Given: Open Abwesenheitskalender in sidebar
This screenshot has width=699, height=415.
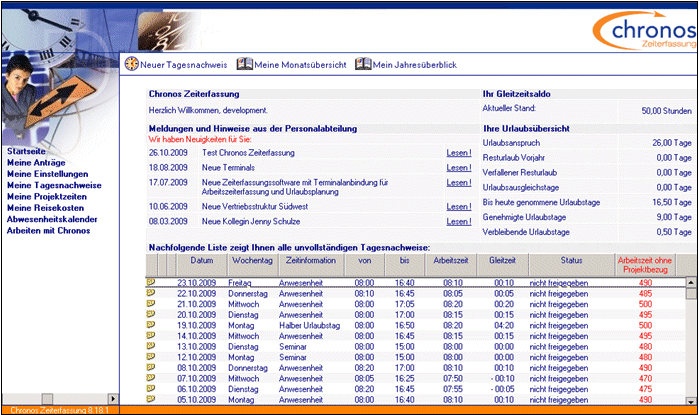Looking at the screenshot, I should pyautogui.click(x=52, y=219).
